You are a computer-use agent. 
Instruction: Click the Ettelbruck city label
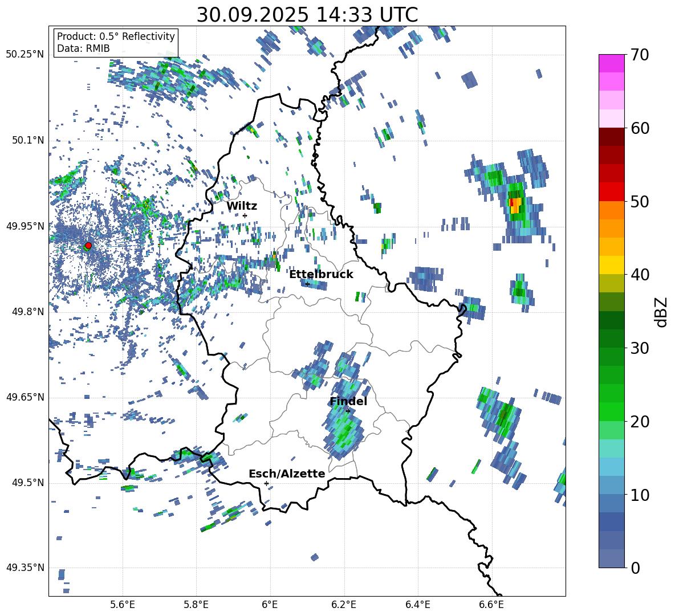coord(321,275)
